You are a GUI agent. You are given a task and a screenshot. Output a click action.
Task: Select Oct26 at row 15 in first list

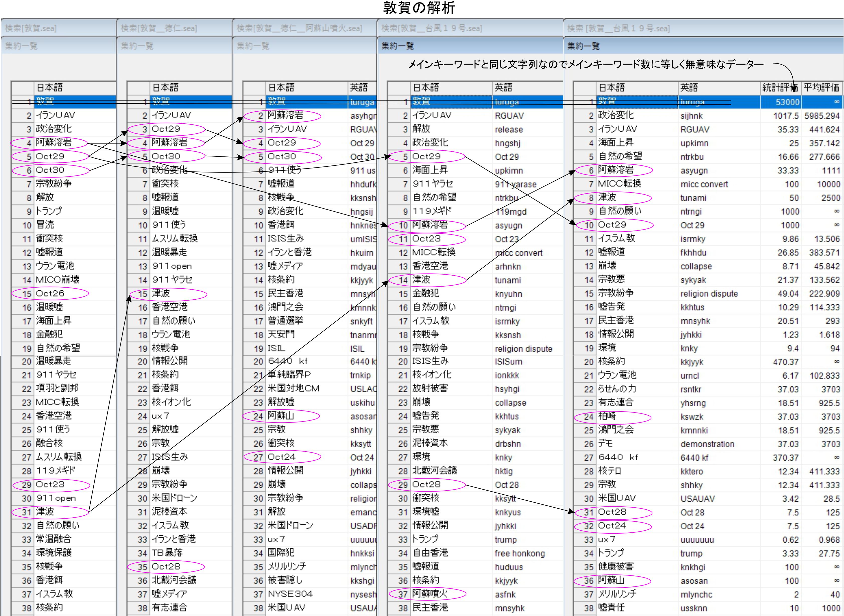click(50, 293)
